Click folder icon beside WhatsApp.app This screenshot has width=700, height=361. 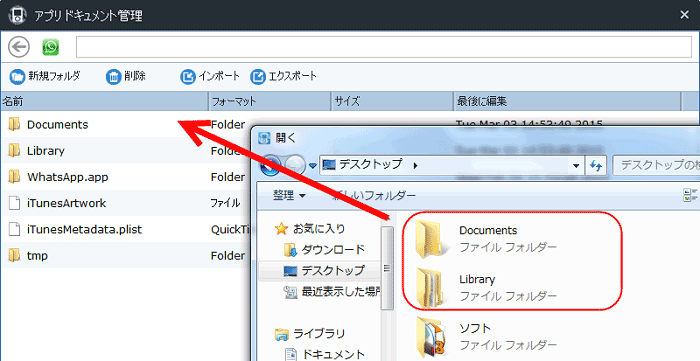pos(15,177)
